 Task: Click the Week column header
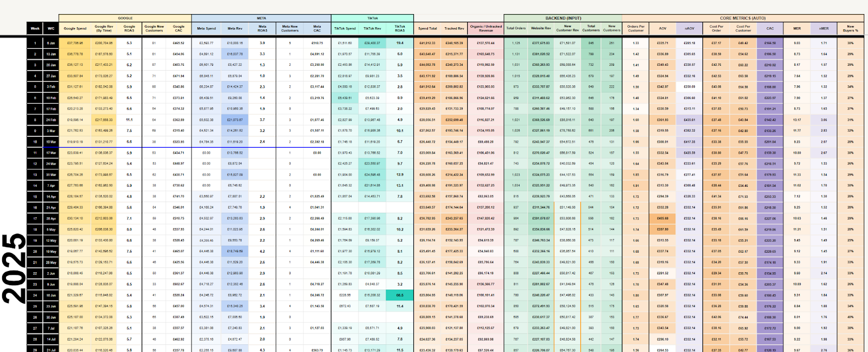[35, 28]
